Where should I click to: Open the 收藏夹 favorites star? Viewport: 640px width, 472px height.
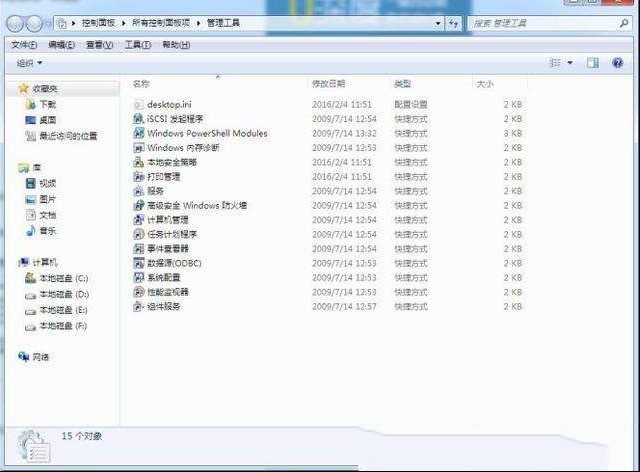[x=24, y=88]
